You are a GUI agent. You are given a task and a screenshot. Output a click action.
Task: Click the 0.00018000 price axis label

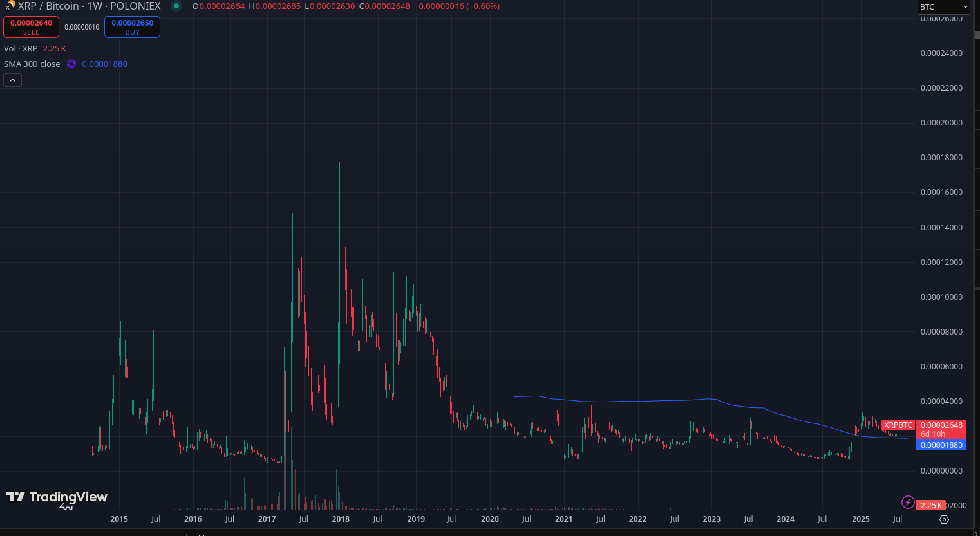click(941, 158)
